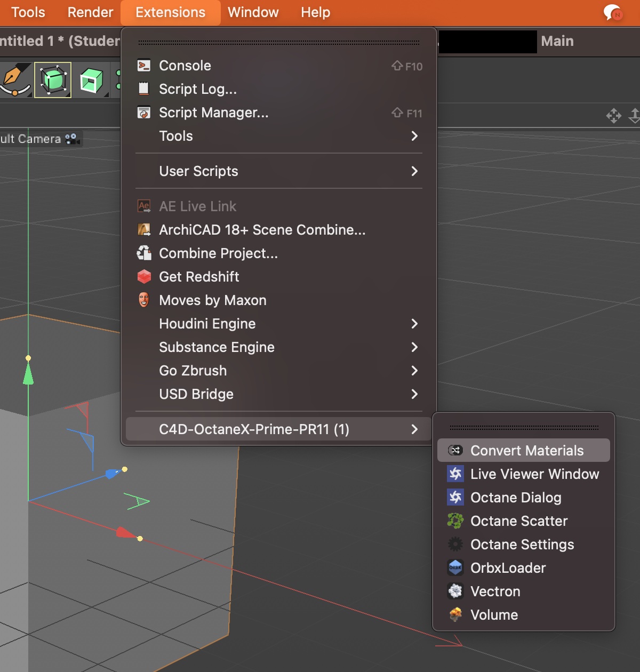Image resolution: width=640 pixels, height=672 pixels.
Task: Click the ArchiCAD Scene Combine icon
Action: [144, 230]
